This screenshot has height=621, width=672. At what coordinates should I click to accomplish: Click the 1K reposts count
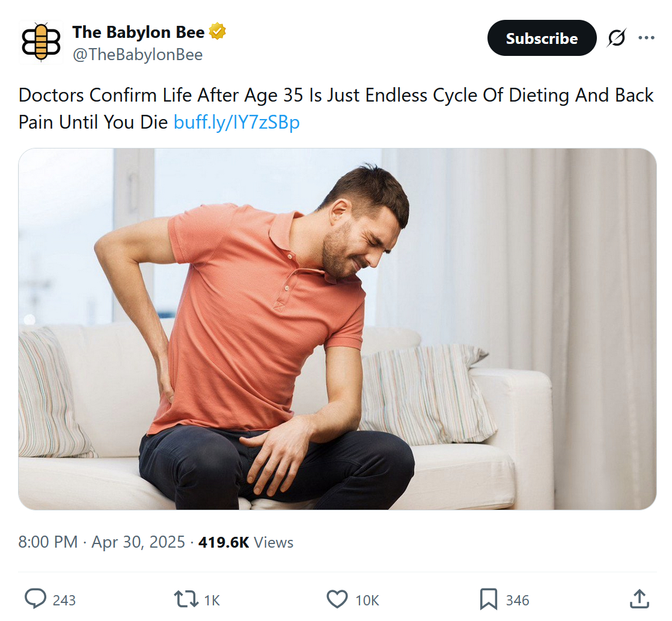tap(212, 600)
